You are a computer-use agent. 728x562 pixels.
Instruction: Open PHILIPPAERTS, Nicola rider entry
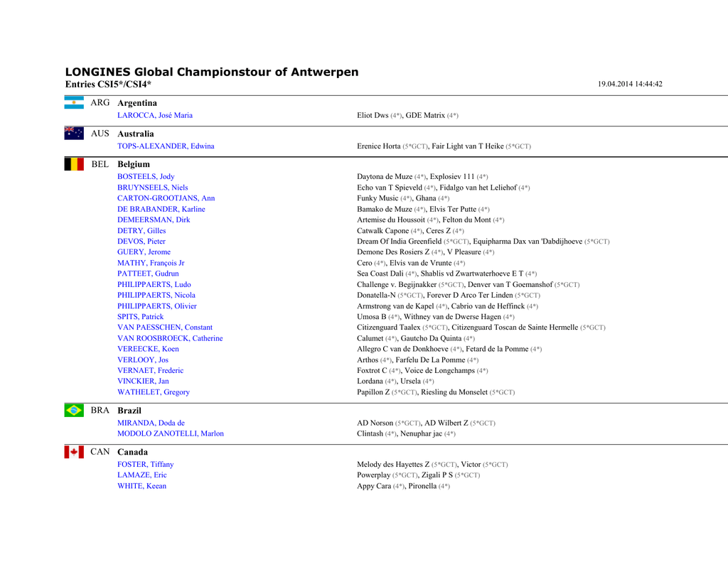(x=156, y=296)
